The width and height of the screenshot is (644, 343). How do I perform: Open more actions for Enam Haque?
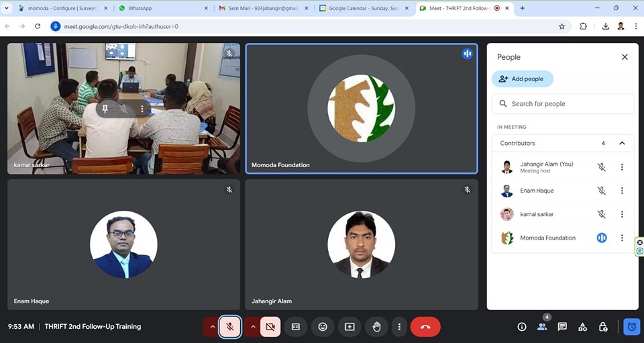pyautogui.click(x=622, y=191)
